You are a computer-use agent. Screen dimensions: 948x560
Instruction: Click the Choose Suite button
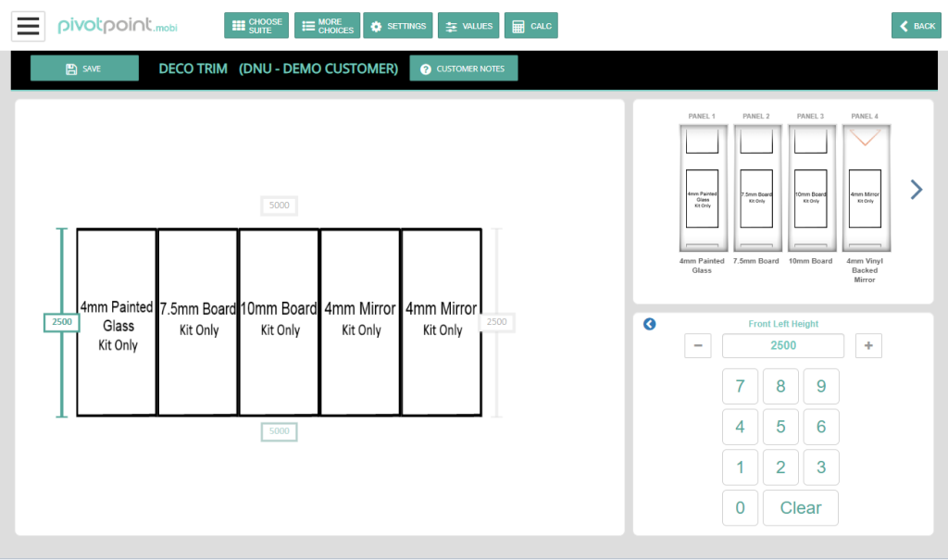coord(256,26)
